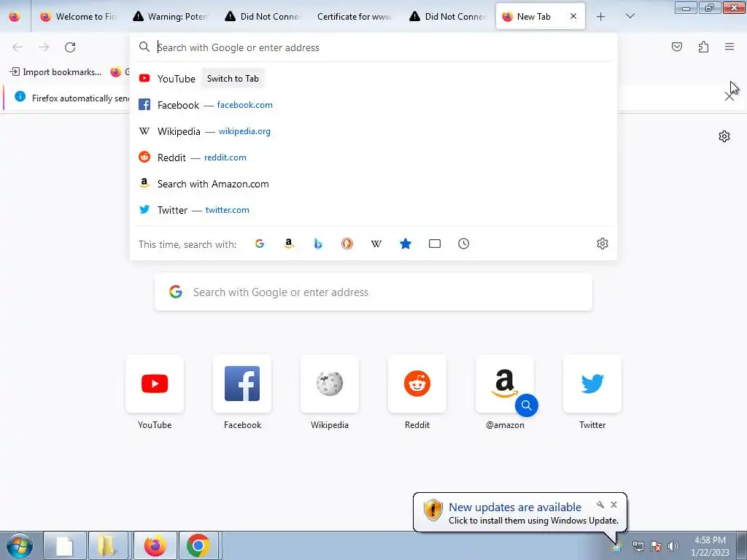Click Import bookmarks toolbar item

55,72
